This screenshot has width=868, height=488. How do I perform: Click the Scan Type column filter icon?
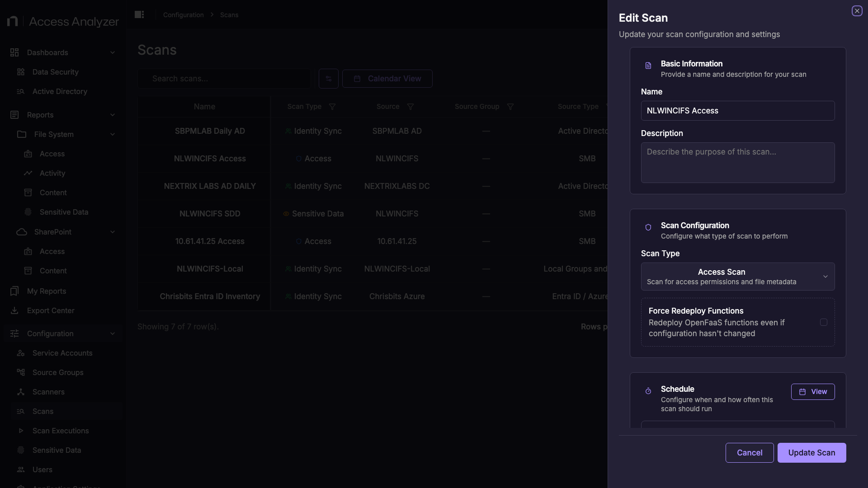(332, 107)
